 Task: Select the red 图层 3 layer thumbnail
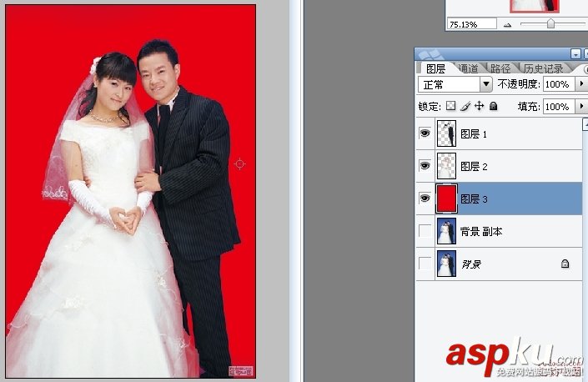(x=446, y=199)
